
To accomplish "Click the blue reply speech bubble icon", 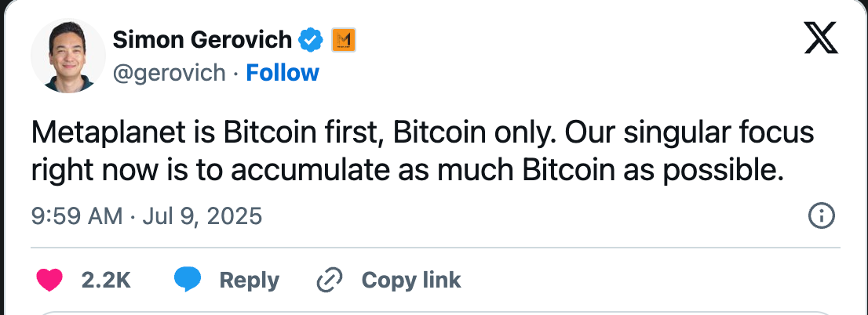I will [x=188, y=280].
